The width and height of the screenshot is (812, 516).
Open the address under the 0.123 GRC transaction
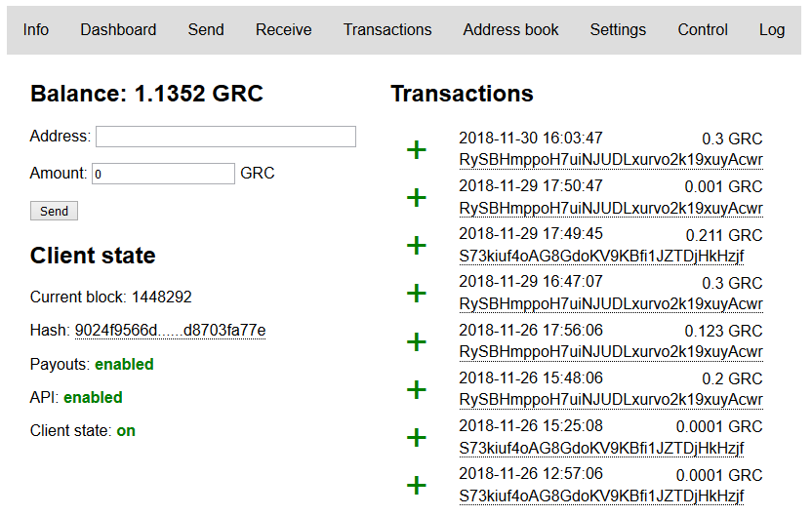(x=611, y=352)
